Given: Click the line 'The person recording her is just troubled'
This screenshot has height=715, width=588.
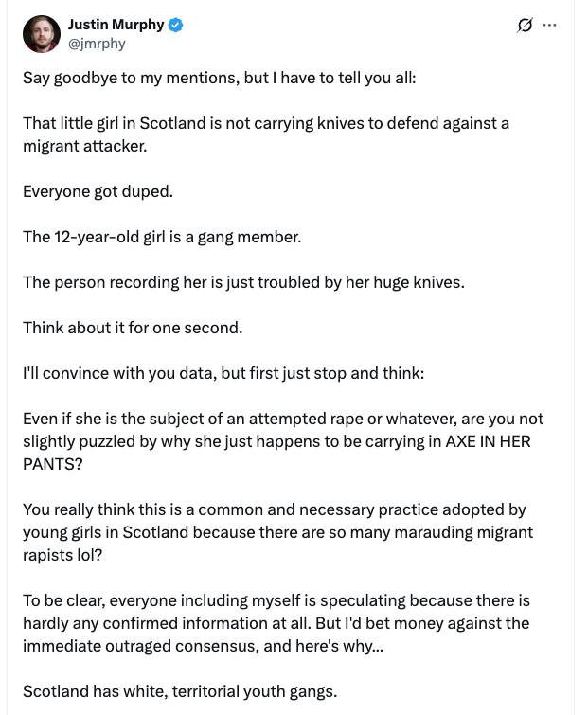Looking at the screenshot, I should click(x=243, y=282).
